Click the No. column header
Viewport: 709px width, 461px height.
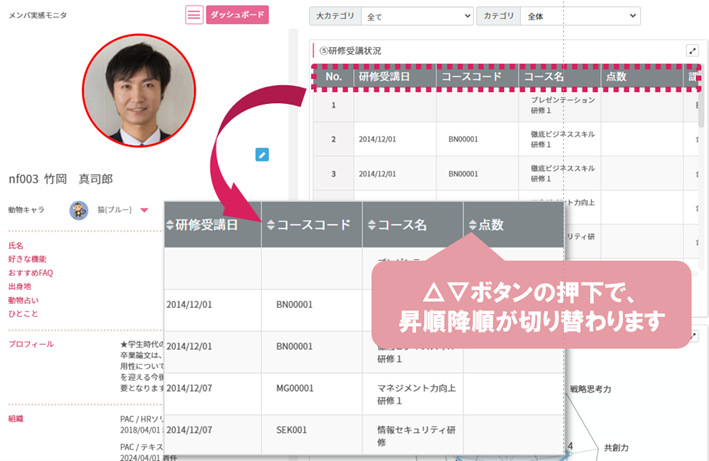[x=333, y=77]
